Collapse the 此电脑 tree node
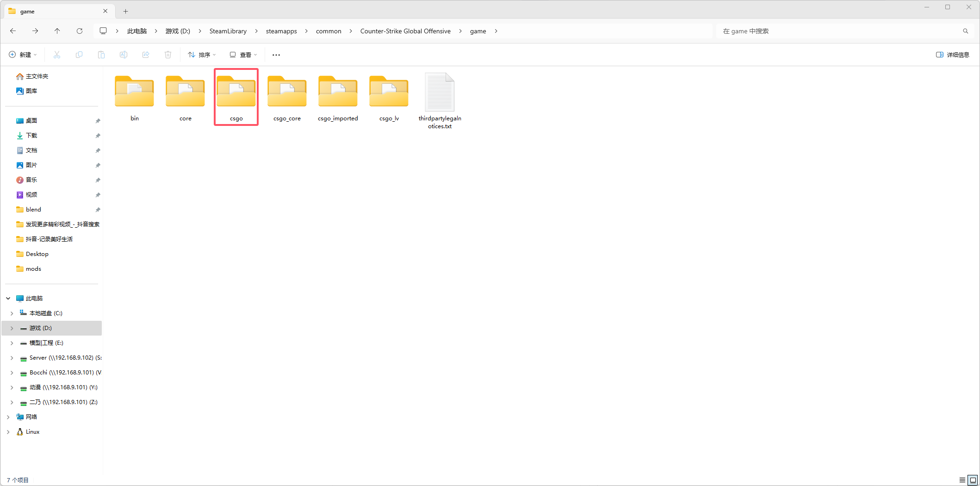 click(x=8, y=299)
